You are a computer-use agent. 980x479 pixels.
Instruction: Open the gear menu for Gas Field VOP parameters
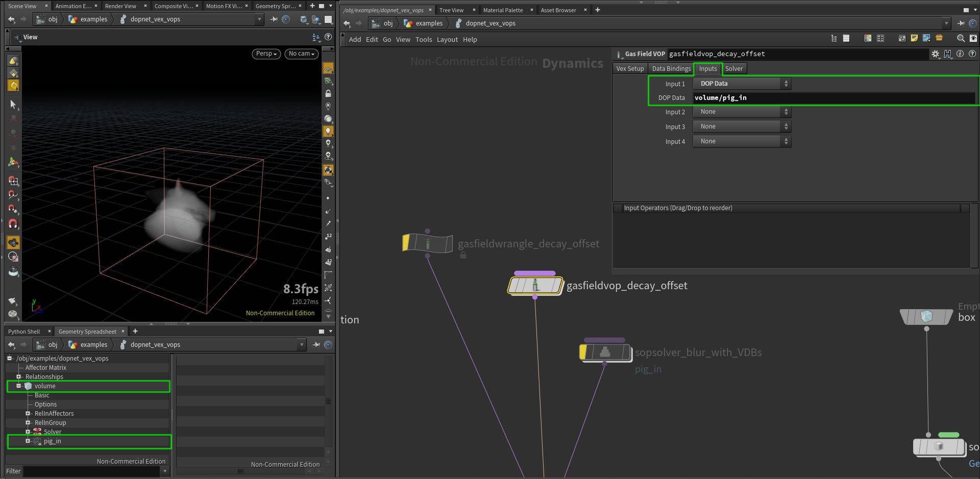click(x=935, y=54)
